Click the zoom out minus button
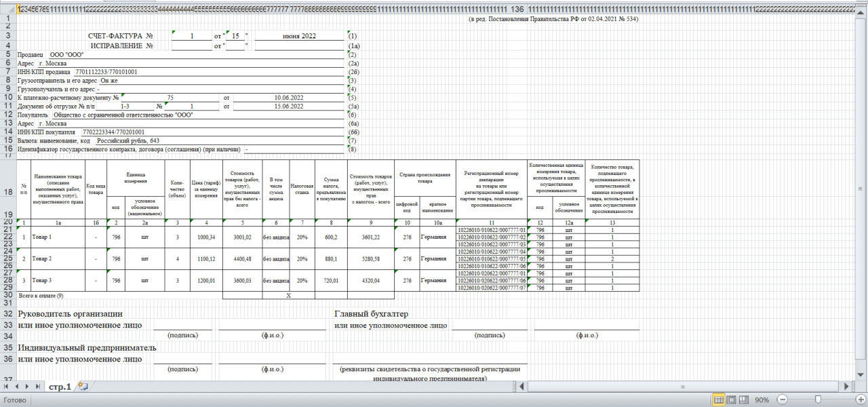 pyautogui.click(x=782, y=400)
